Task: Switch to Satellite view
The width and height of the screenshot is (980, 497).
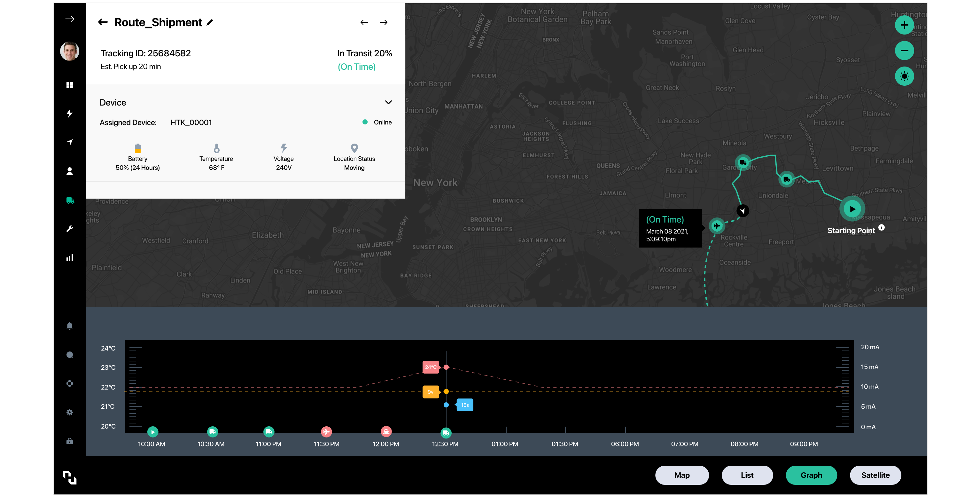Action: point(875,475)
